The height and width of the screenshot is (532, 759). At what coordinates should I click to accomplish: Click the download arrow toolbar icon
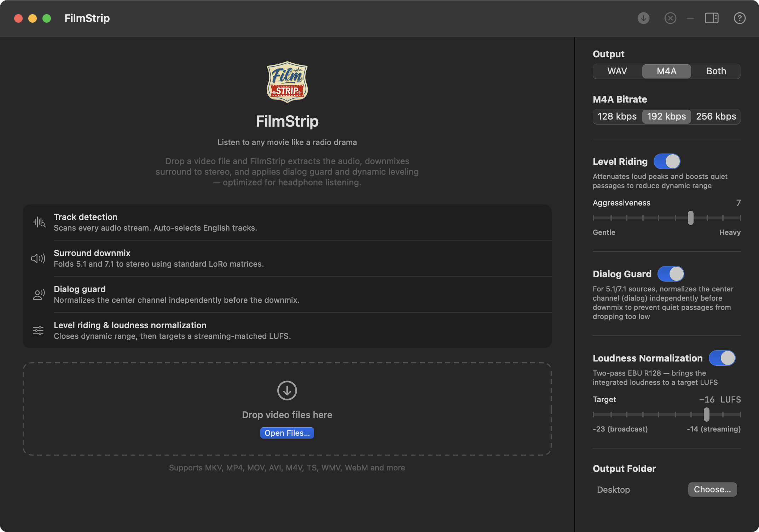(643, 18)
